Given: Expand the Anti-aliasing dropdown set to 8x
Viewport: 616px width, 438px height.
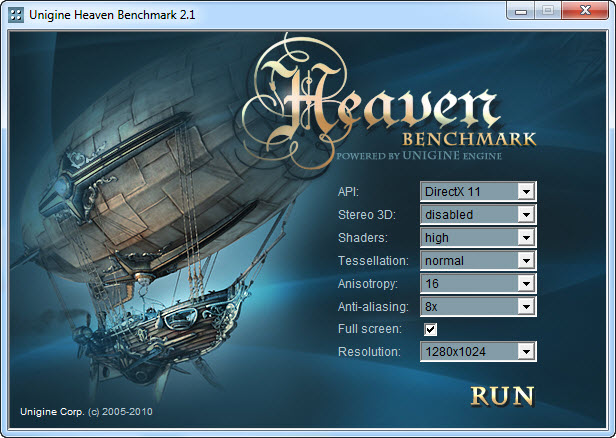Looking at the screenshot, I should (478, 306).
